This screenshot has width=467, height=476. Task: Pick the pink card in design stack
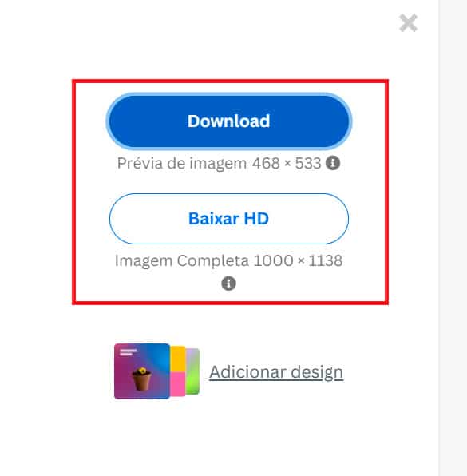point(178,384)
